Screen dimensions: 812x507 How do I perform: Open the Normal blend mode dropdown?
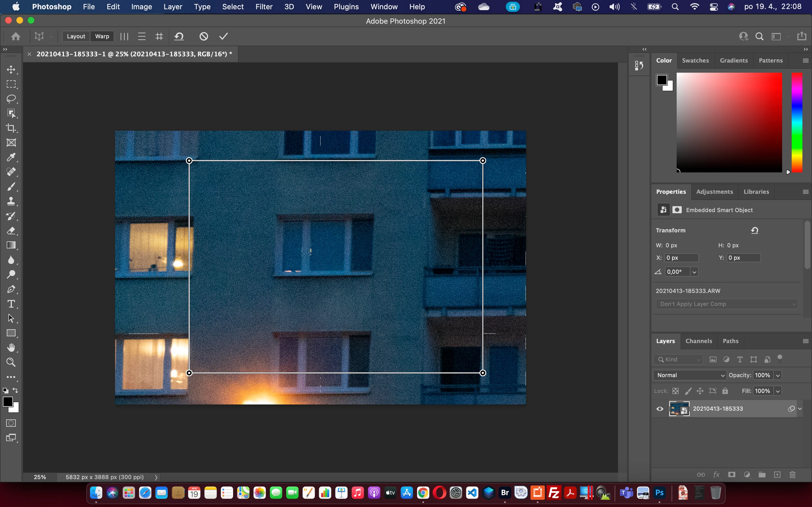pyautogui.click(x=690, y=375)
